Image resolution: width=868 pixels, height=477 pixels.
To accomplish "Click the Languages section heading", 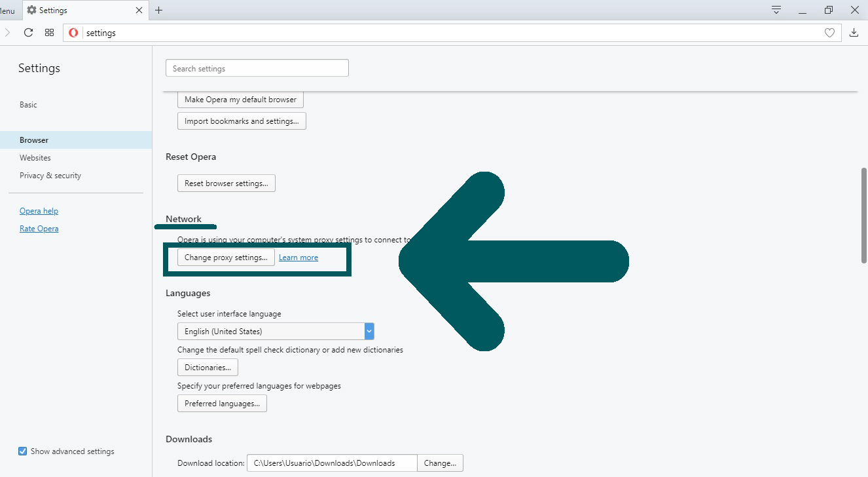I will [188, 293].
